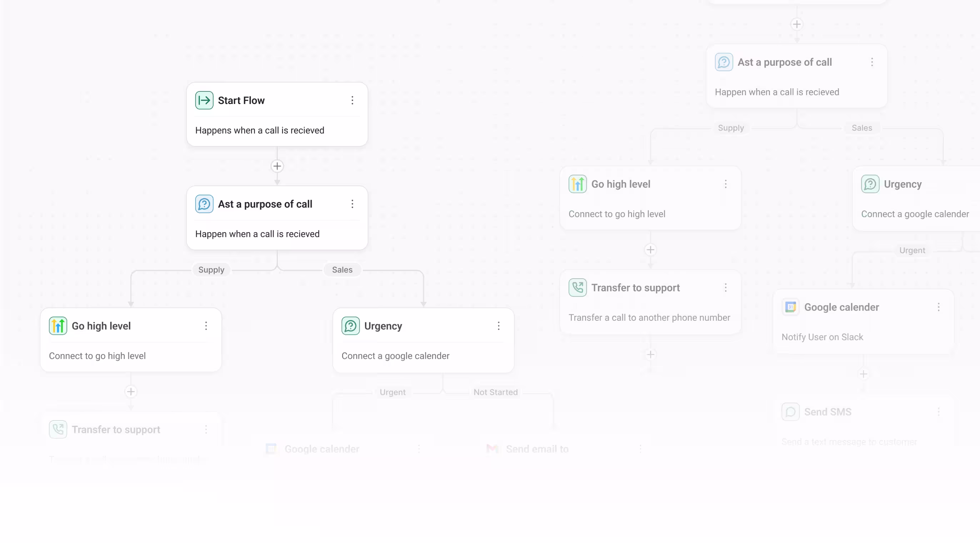This screenshot has width=980, height=543.
Task: Click the Go high level icon in the right flow
Action: (x=577, y=184)
